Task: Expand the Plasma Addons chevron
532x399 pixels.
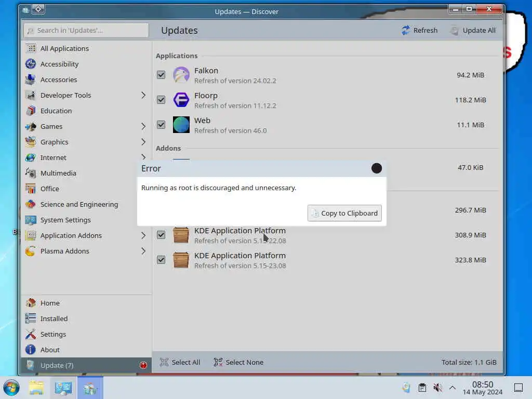Action: coord(143,251)
